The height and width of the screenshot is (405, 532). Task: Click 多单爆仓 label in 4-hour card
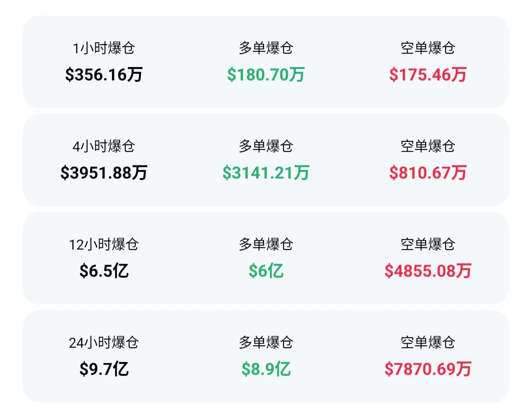point(266,146)
